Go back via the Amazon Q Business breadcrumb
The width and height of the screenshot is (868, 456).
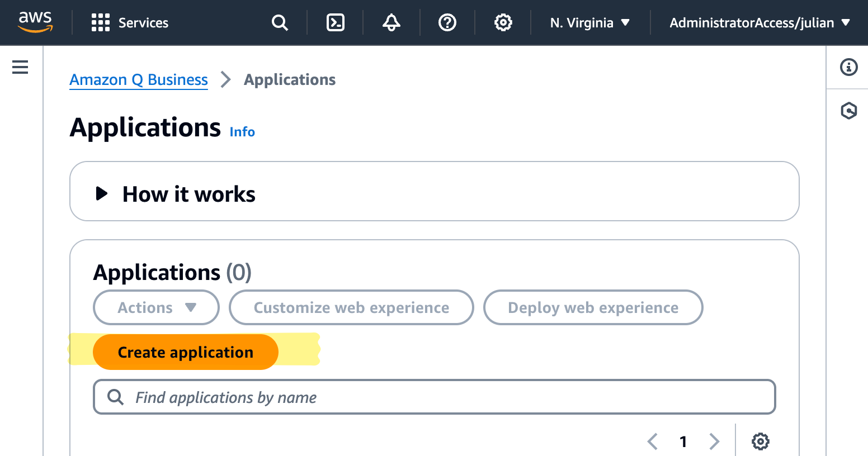[x=138, y=79]
